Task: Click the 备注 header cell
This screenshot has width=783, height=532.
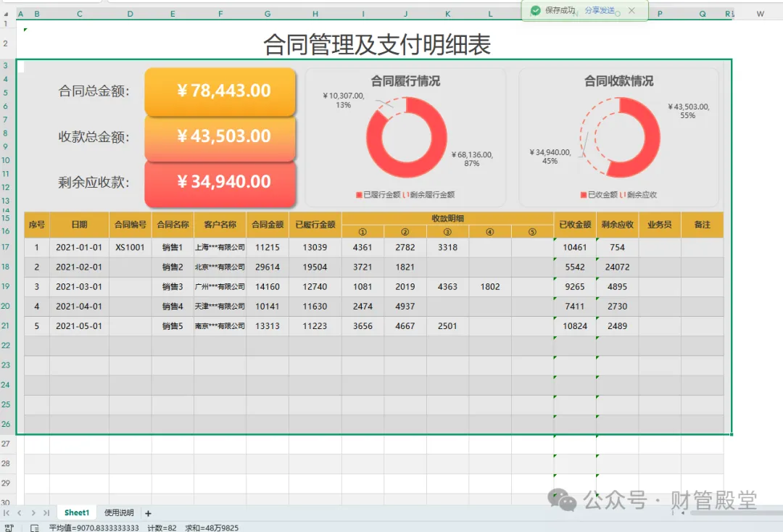Action: click(702, 225)
